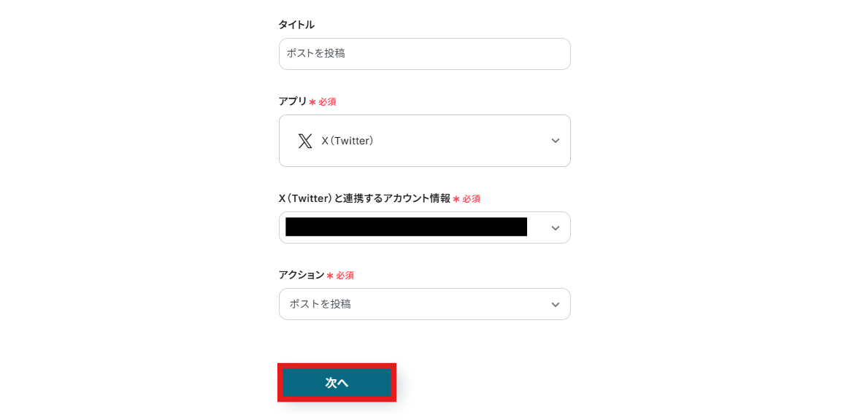The width and height of the screenshot is (868, 420).
Task: Click the red asterisk next to アプリ
Action: click(312, 102)
